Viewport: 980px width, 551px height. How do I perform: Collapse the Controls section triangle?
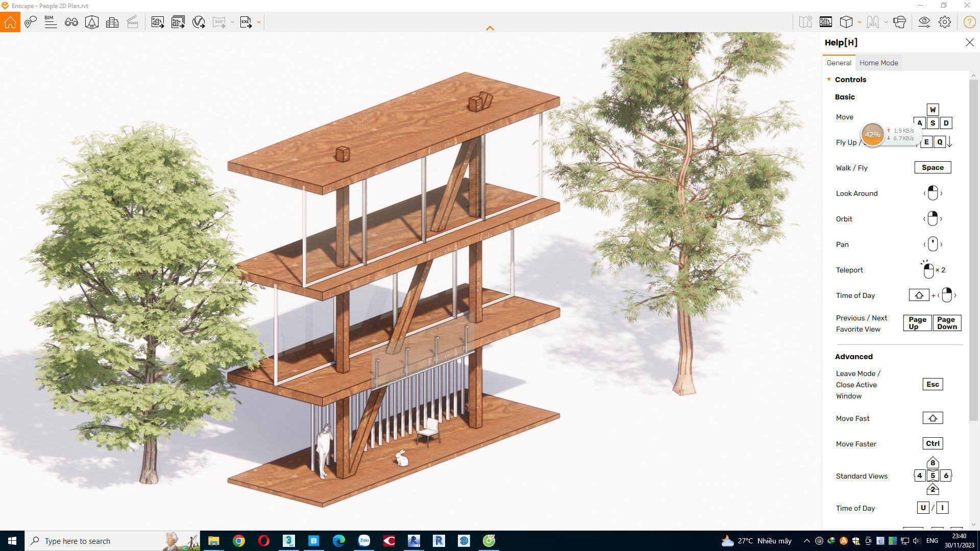[829, 79]
